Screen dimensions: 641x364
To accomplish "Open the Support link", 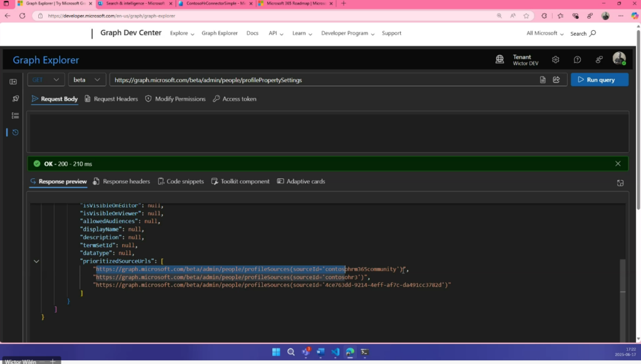I will pyautogui.click(x=392, y=33).
